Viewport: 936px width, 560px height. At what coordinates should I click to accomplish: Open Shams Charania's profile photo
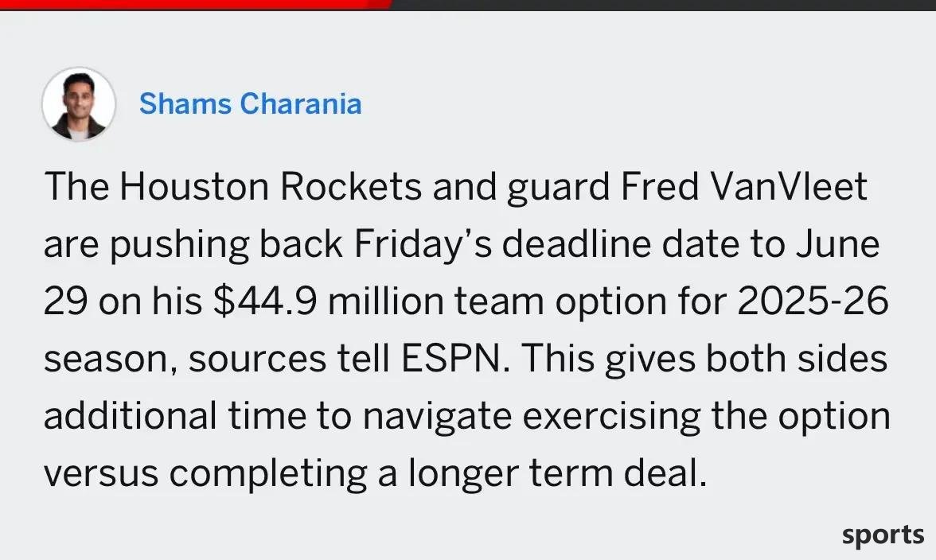pos(78,103)
